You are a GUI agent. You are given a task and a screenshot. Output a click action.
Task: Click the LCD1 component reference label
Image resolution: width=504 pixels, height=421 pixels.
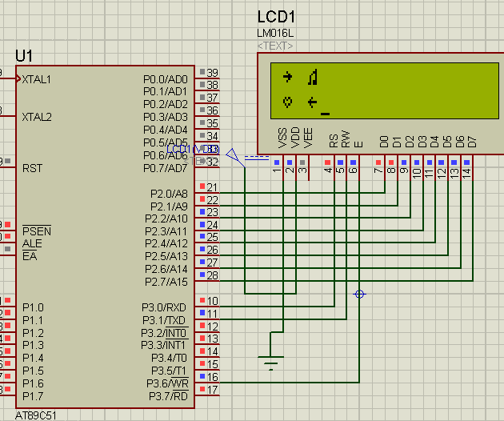coord(276,17)
